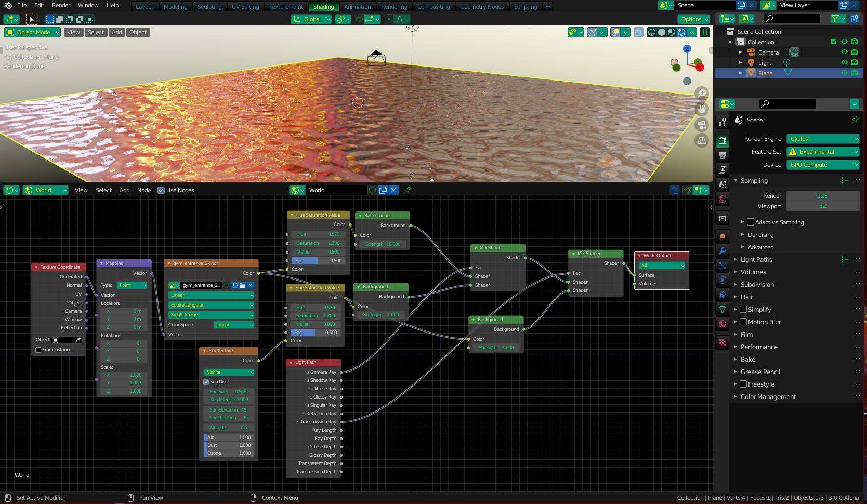
Task: Open Render Engine dropdown showing Cycles
Action: point(823,139)
